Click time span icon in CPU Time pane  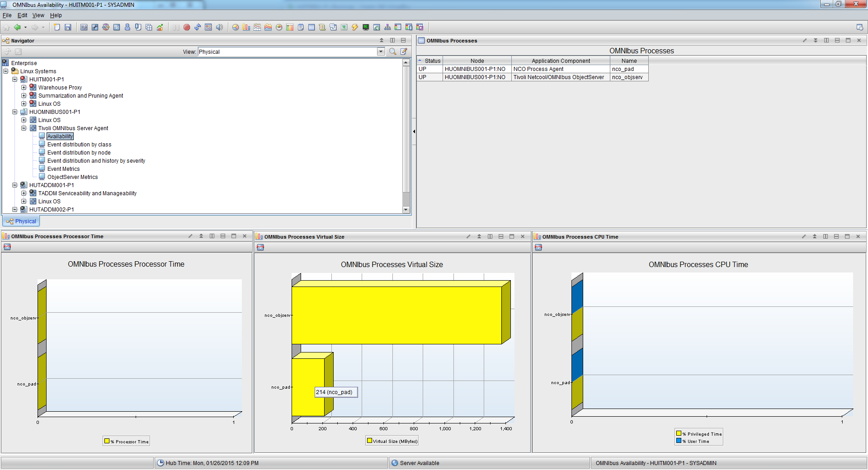538,247
